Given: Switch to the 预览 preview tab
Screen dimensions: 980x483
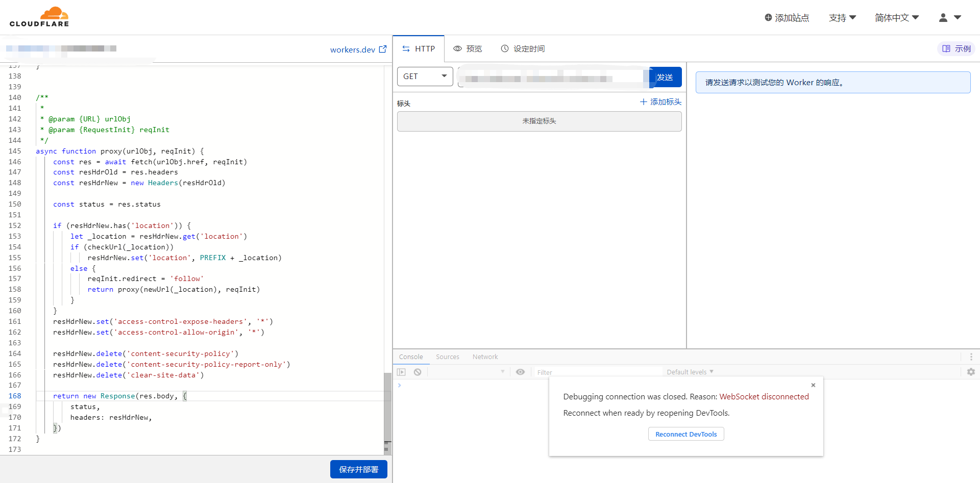Looking at the screenshot, I should pyautogui.click(x=468, y=49).
